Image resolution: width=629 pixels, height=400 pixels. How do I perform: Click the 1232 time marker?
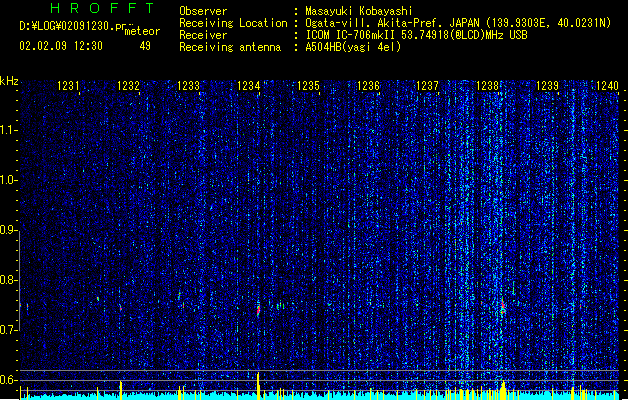click(x=128, y=86)
